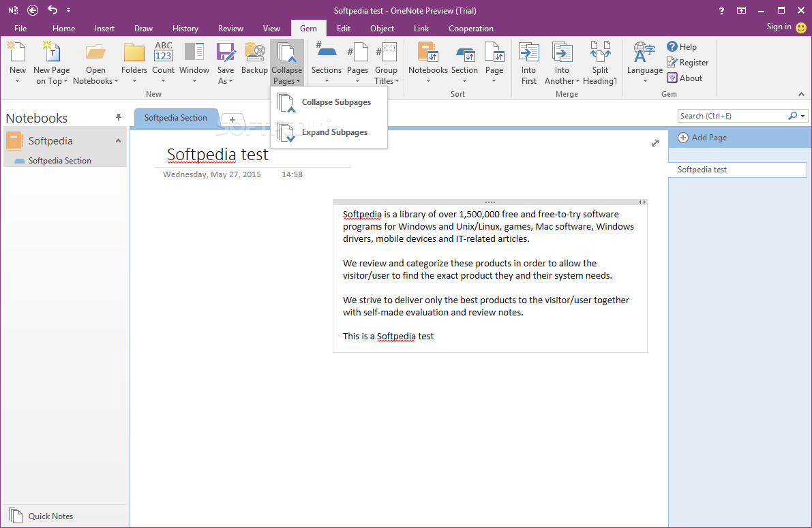
Task: Open the New dropdown arrow
Action: [17, 81]
